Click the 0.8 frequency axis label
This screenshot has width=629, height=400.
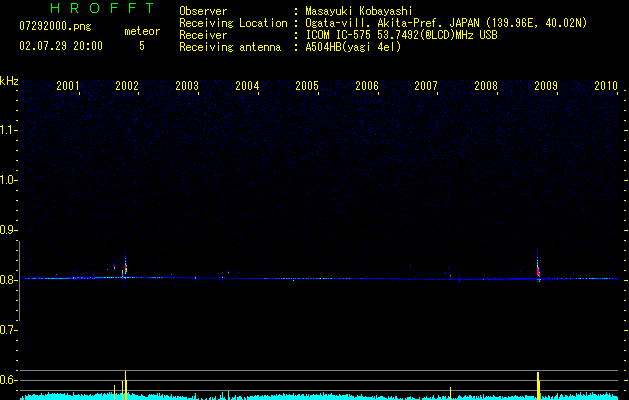[8, 280]
